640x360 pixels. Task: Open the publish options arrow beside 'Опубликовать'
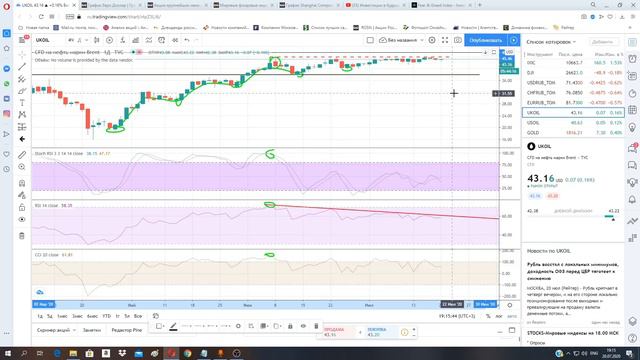coord(513,40)
